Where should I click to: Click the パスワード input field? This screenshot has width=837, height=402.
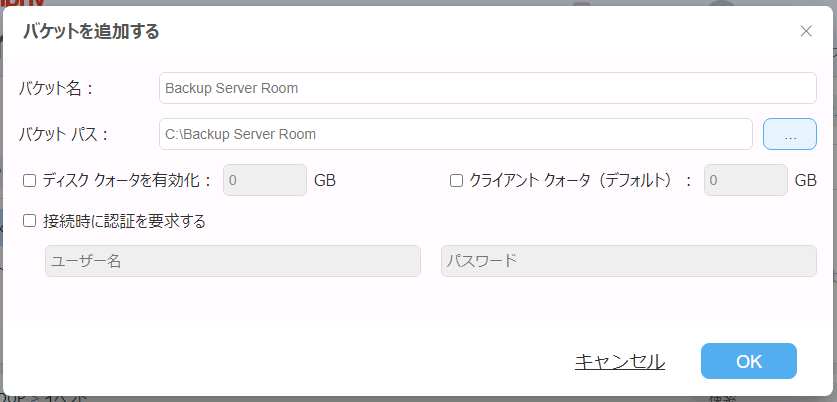click(628, 261)
